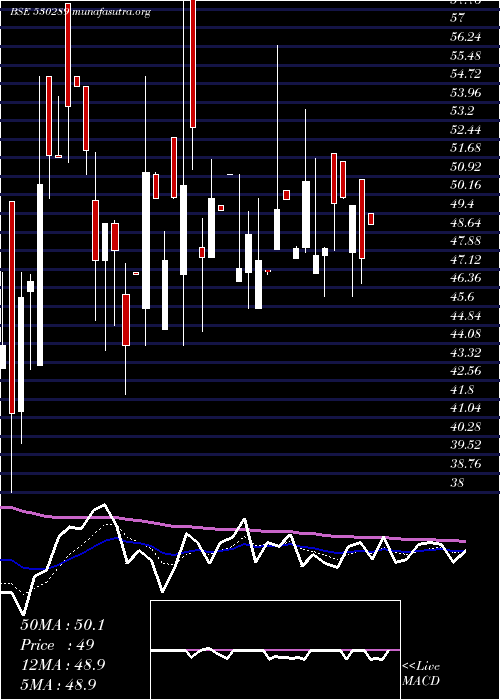This screenshot has height=700, width=500.
Task: Click the 57 price axis label
Action: coord(458,18)
